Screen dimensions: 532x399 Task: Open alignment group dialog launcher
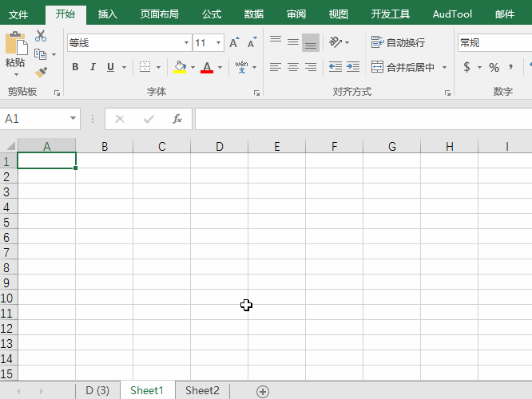tap(447, 93)
